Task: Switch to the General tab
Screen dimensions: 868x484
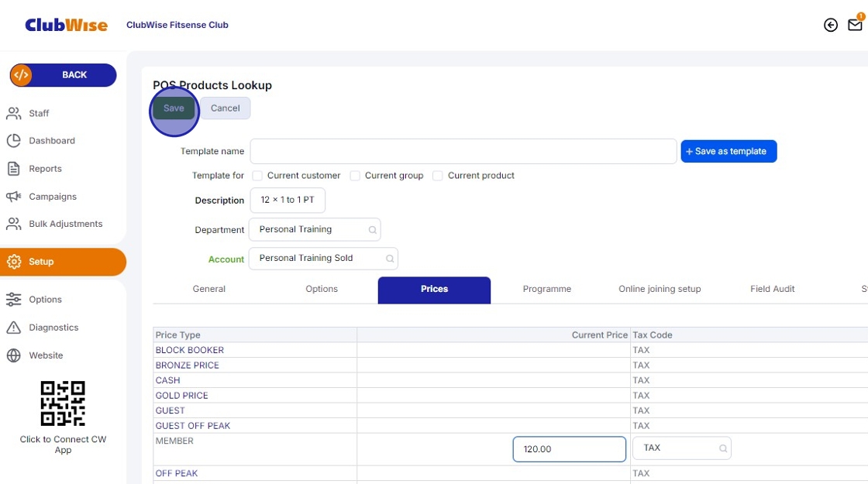Action: pyautogui.click(x=208, y=290)
